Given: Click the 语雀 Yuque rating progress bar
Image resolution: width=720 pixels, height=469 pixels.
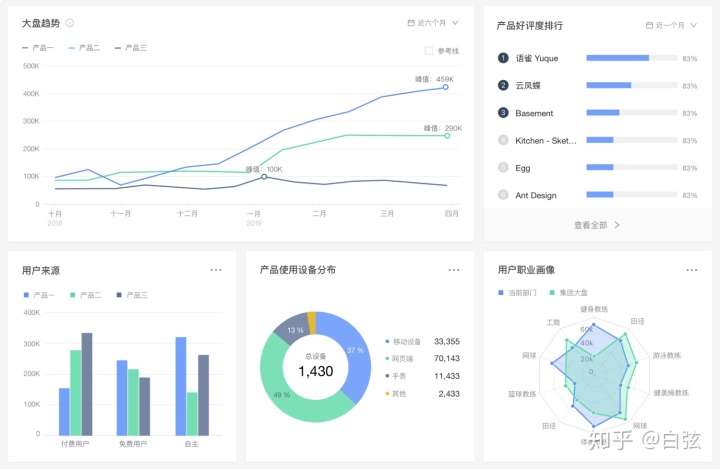Looking at the screenshot, I should pos(632,58).
